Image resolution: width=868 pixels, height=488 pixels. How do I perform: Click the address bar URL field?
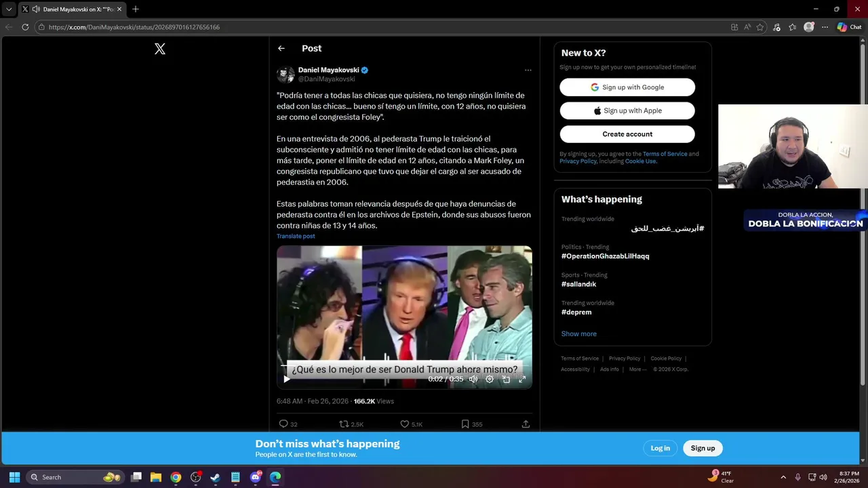pyautogui.click(x=380, y=27)
